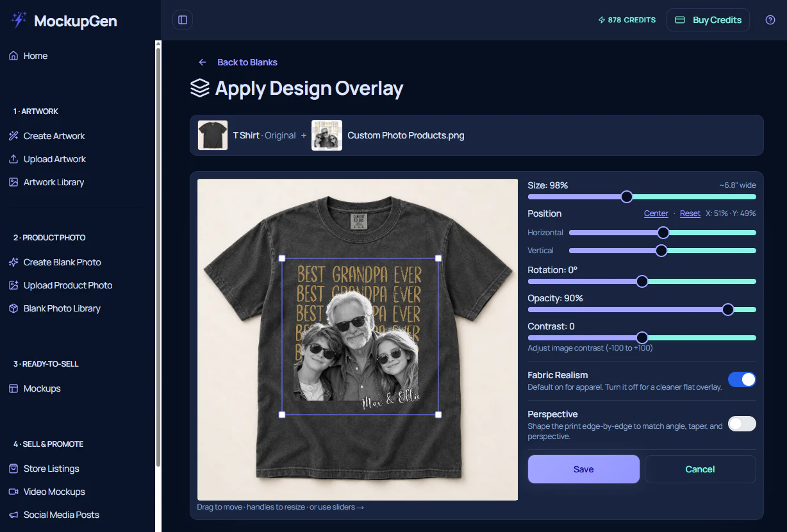
Task: Click the sidebar vertical scrollbar
Action: tap(158, 256)
